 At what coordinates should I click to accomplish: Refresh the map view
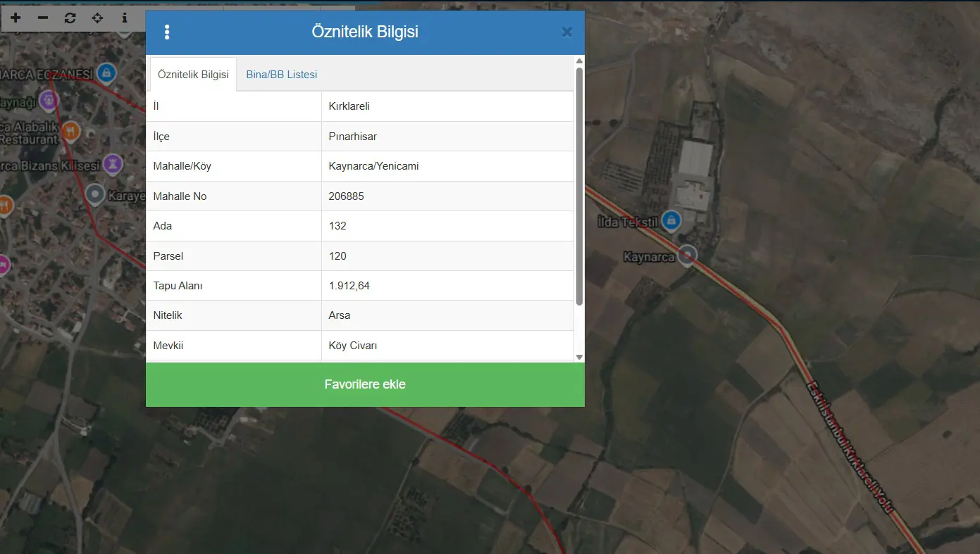coord(70,18)
